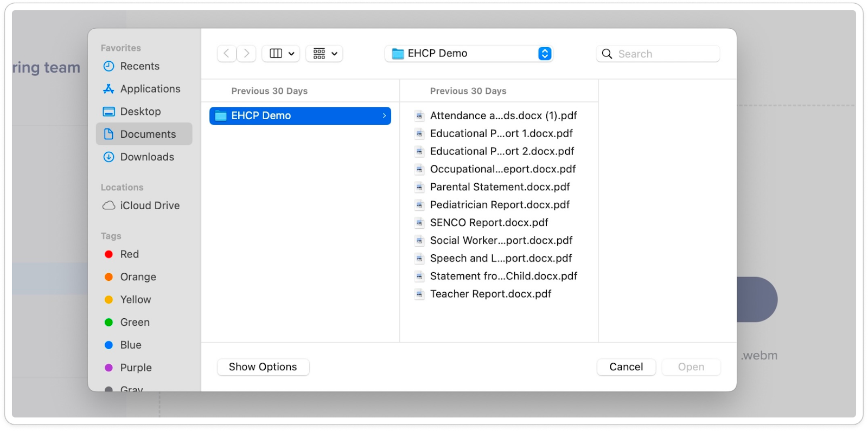
Task: Click the Cancel button
Action: click(x=626, y=367)
